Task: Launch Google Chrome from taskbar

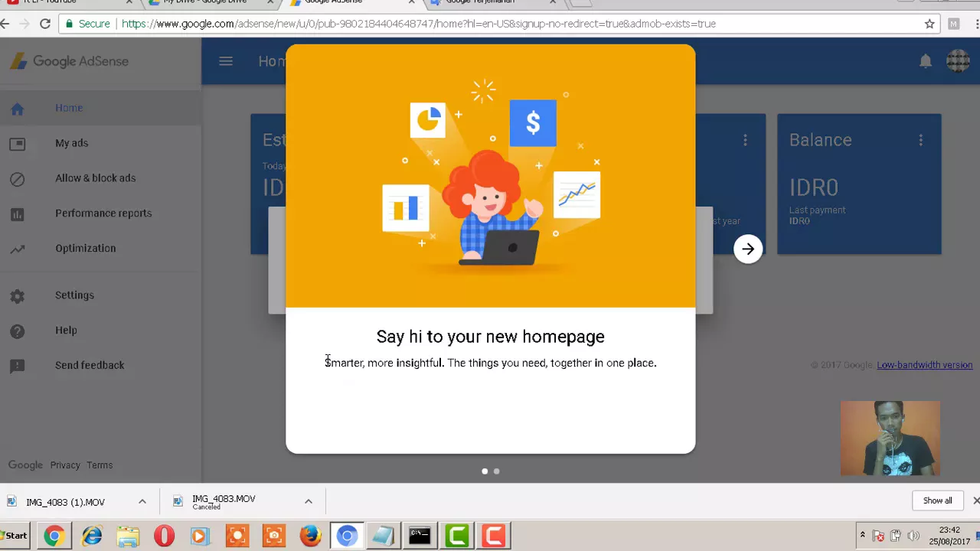Action: 54,536
